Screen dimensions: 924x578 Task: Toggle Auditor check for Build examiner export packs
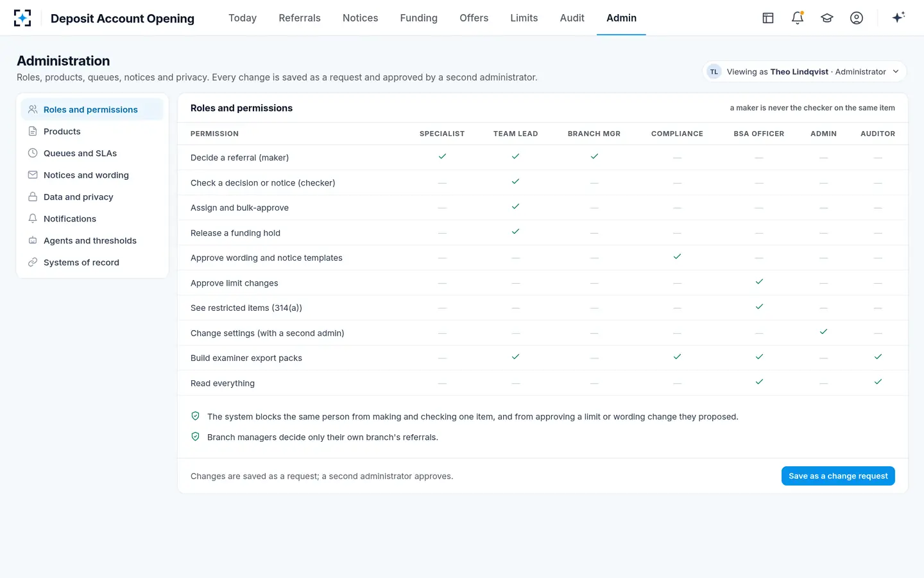878,356
